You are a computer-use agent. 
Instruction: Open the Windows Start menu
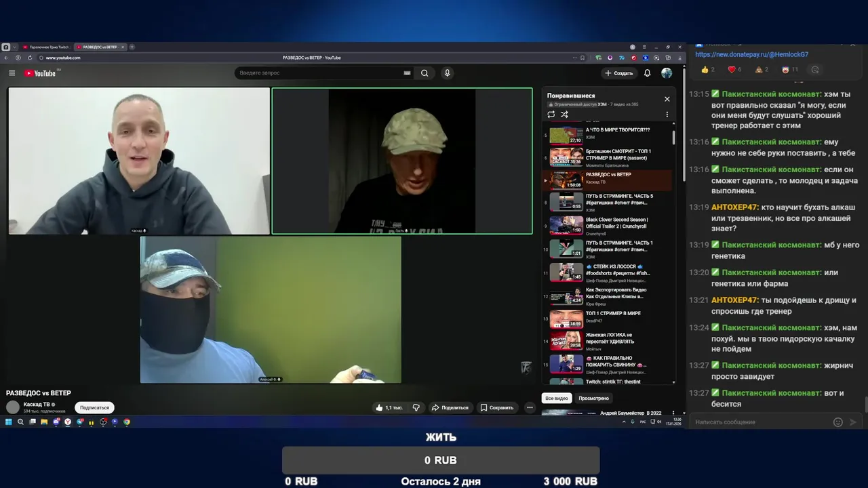point(9,422)
